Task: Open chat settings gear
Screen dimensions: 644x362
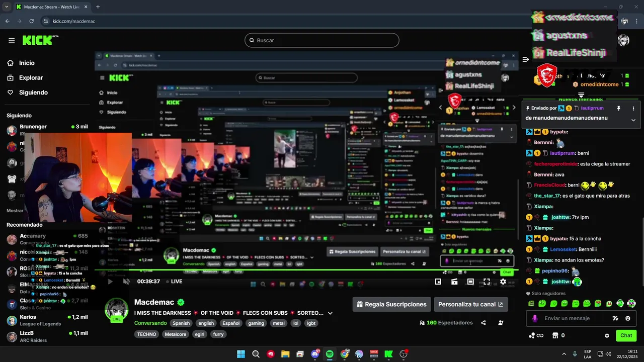Action: 607,336
